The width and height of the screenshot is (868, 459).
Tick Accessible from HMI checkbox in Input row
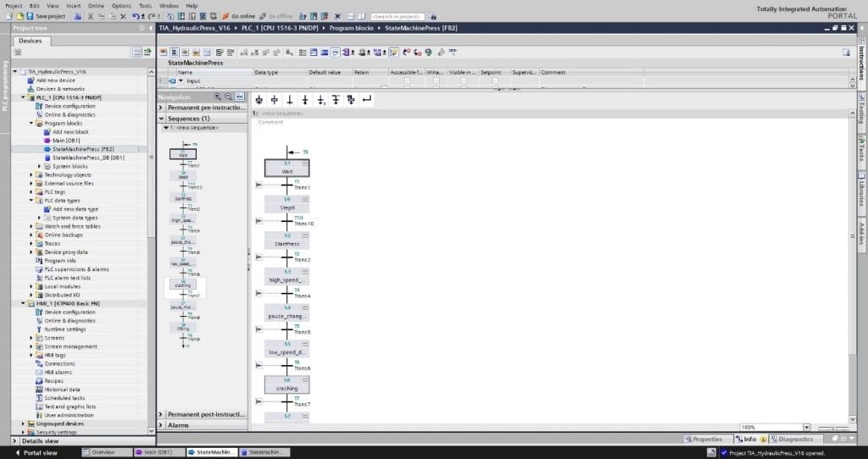click(x=407, y=80)
